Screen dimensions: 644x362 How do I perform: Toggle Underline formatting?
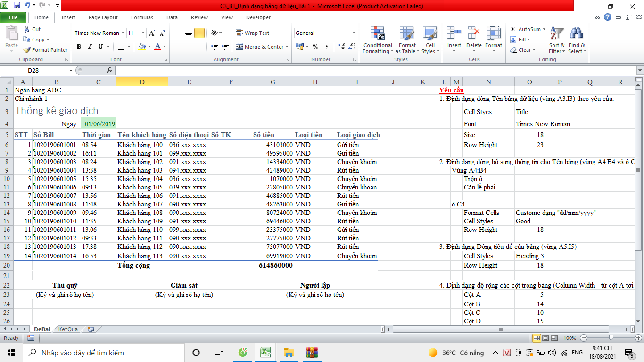tap(100, 47)
